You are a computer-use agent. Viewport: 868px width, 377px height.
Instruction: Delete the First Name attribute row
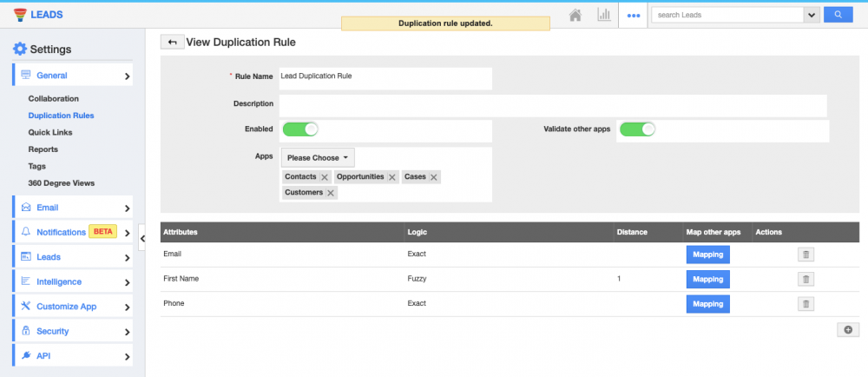(x=806, y=279)
